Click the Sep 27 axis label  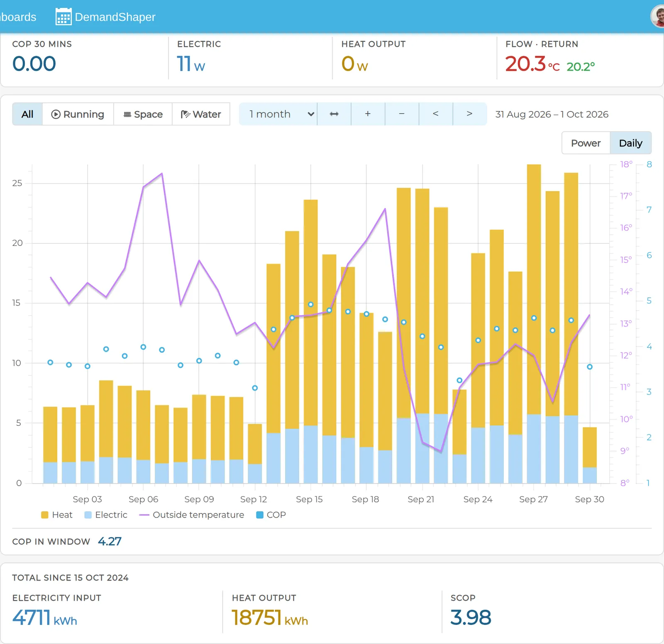pyautogui.click(x=533, y=499)
